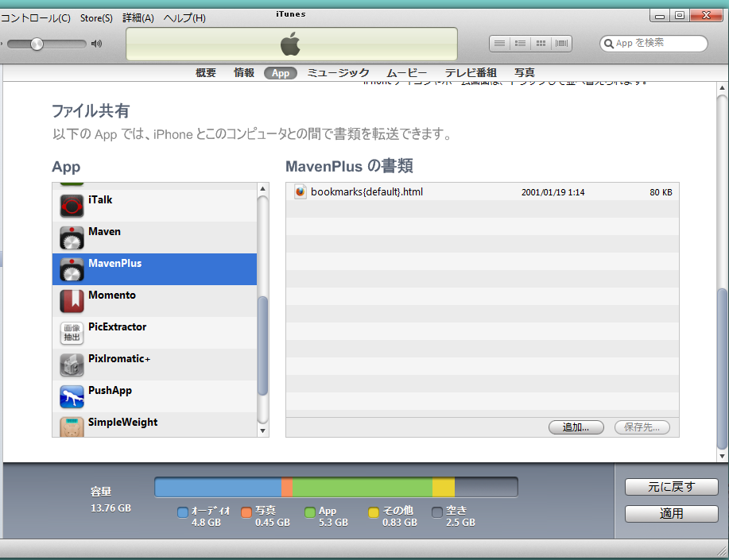Click the search magnifier icon
This screenshot has height=560, width=729.
609,44
